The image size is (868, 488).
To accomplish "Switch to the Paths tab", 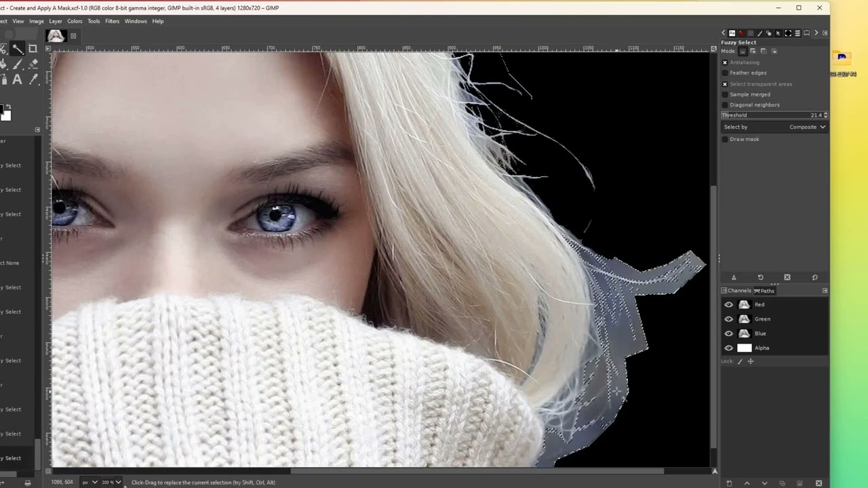I will (x=764, y=291).
